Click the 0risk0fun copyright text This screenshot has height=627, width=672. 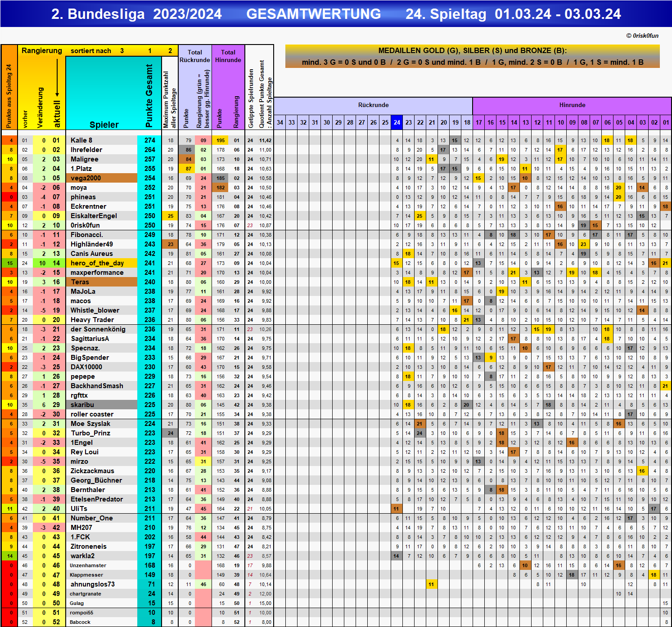tap(642, 36)
